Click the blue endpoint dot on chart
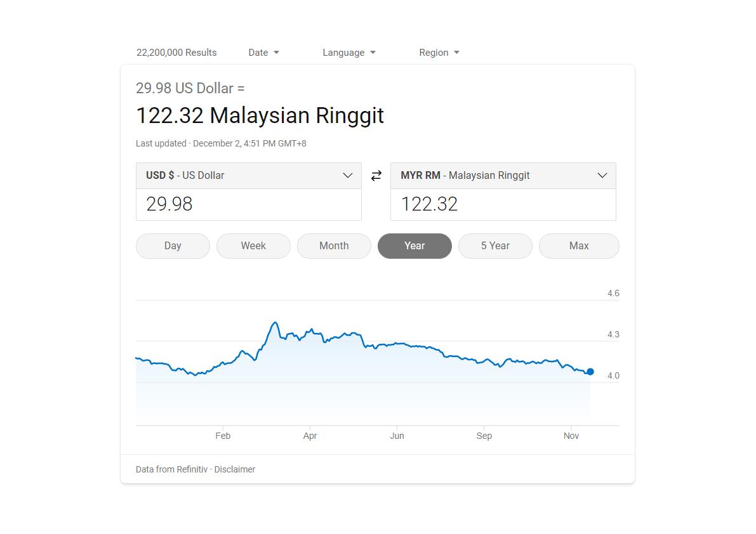 point(590,372)
